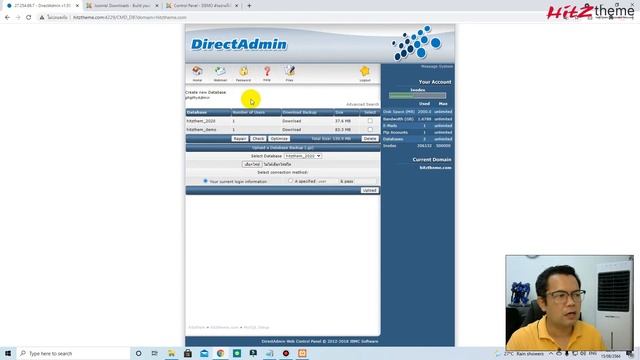Viewport: 640px width, 360px height.
Task: Close the Joomla Downloads tab
Action: (x=157, y=6)
